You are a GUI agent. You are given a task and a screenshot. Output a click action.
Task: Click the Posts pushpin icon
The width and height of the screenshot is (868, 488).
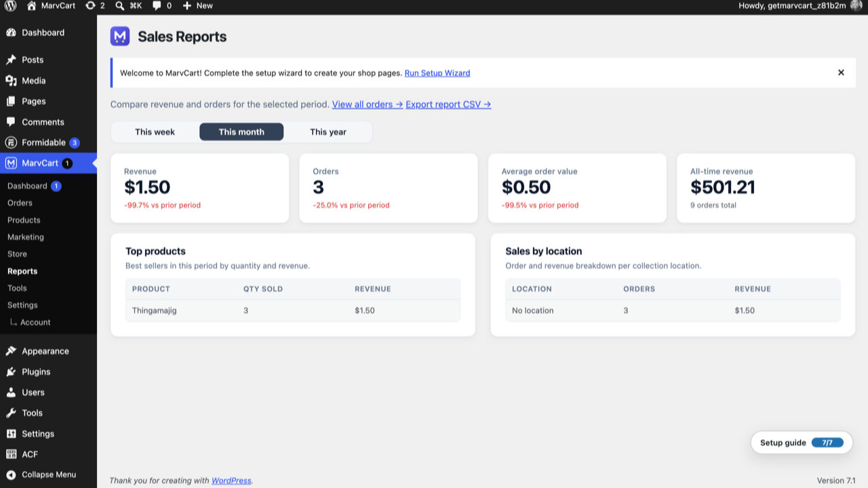click(11, 60)
